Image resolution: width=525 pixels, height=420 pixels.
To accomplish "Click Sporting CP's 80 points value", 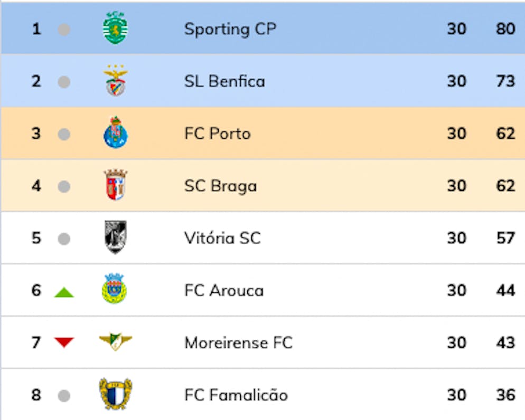I will 505,28.
